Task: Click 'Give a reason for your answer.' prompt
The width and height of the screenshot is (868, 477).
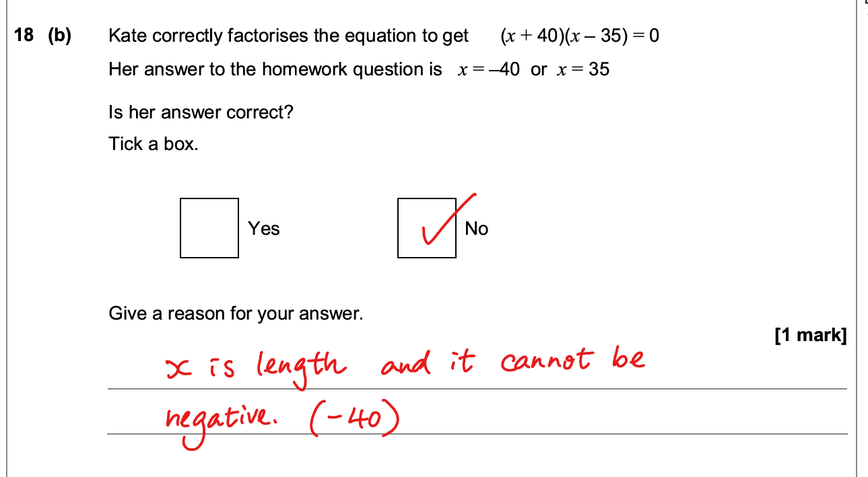Action: [x=236, y=314]
